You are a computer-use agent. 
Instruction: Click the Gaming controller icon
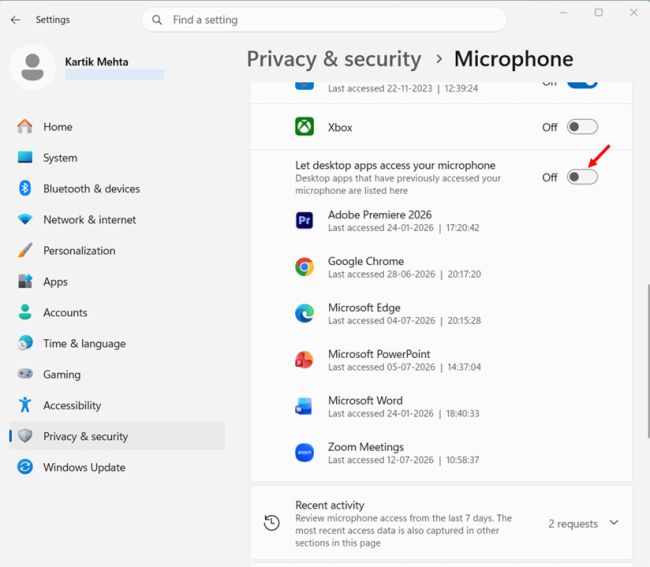point(25,374)
